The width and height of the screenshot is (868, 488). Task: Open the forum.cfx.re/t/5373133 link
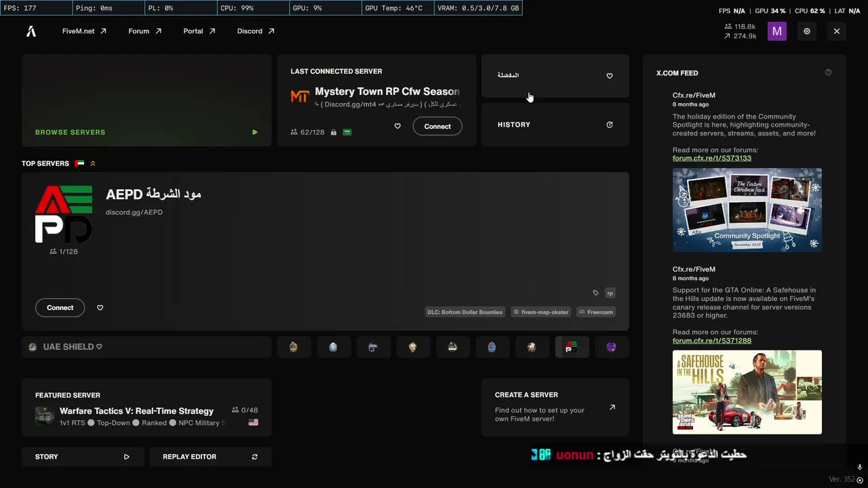(x=712, y=158)
